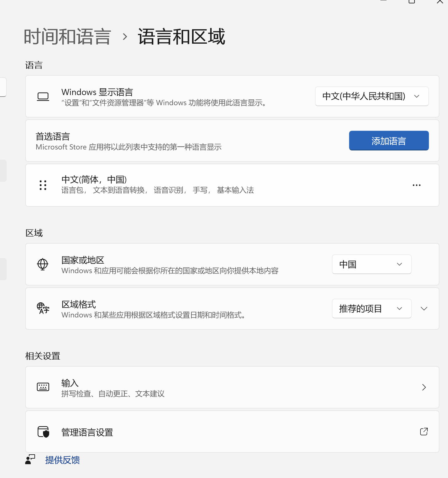
Task: Click the Windows 显示语言 label
Action: tap(97, 92)
